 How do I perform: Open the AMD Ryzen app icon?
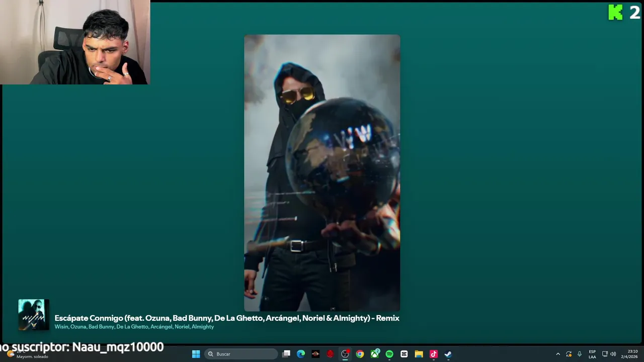click(315, 354)
